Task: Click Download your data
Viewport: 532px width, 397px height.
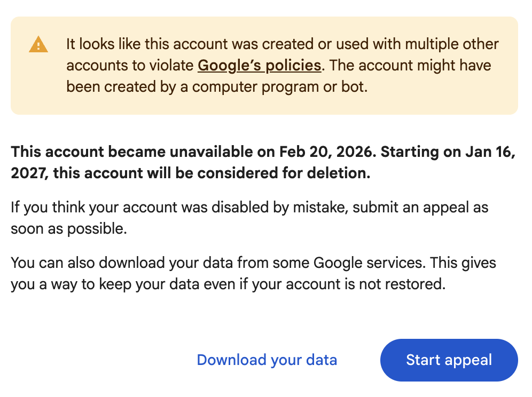Action: 267,360
